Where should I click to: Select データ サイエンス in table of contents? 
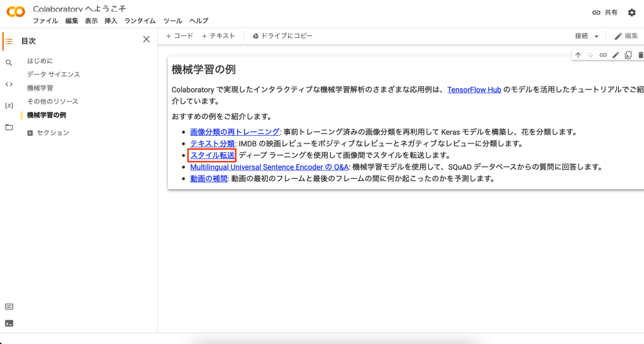53,74
